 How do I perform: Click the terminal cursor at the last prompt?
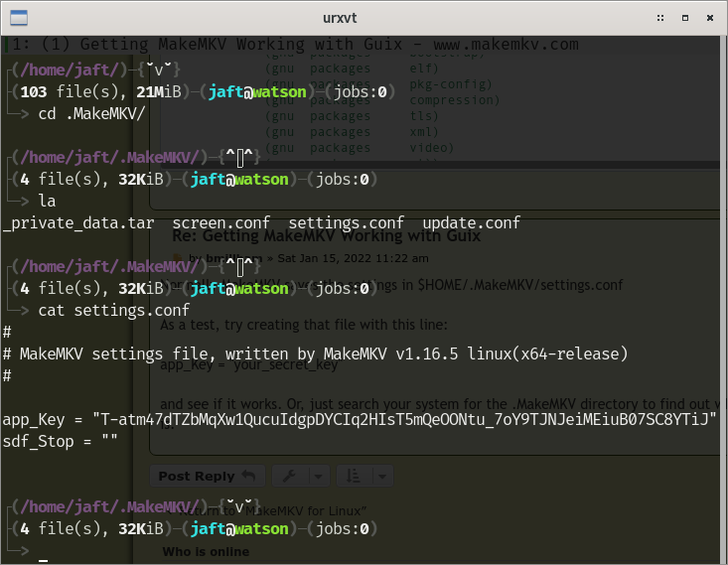coord(43,559)
